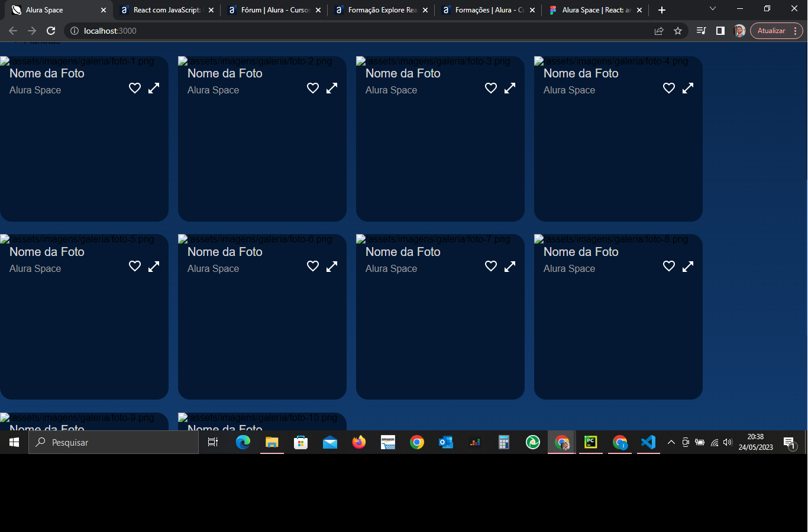Click the broken foto-6.png image placeholder
The height and width of the screenshot is (532, 808).
256,239
